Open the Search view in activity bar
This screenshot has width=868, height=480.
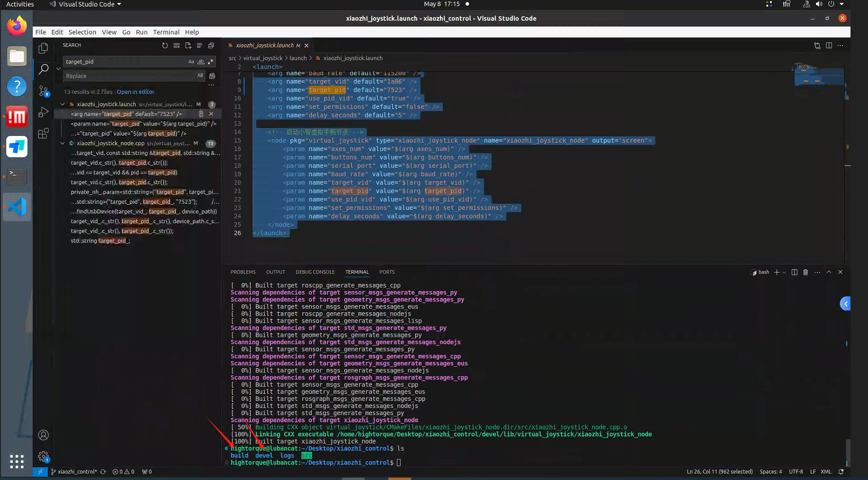click(x=44, y=69)
